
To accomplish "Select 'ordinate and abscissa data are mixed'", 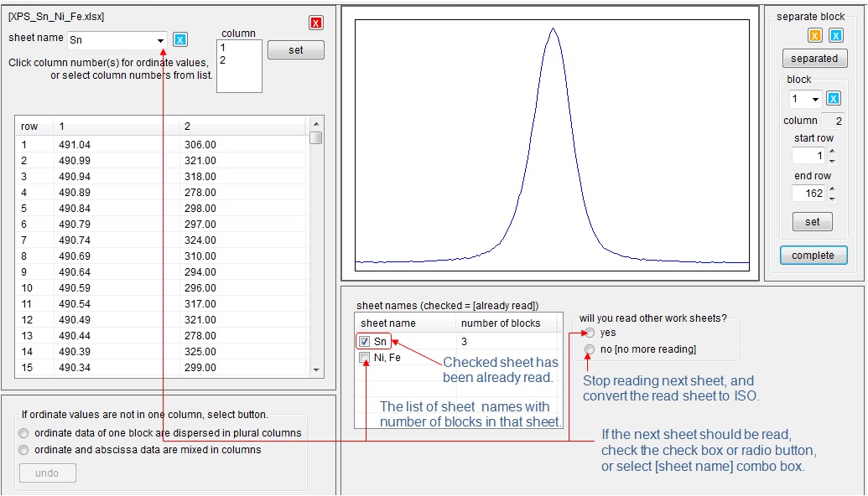I will coord(24,450).
